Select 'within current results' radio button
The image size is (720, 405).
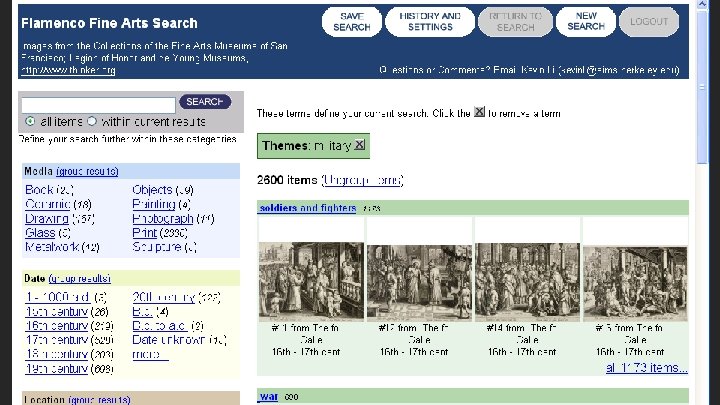92,121
